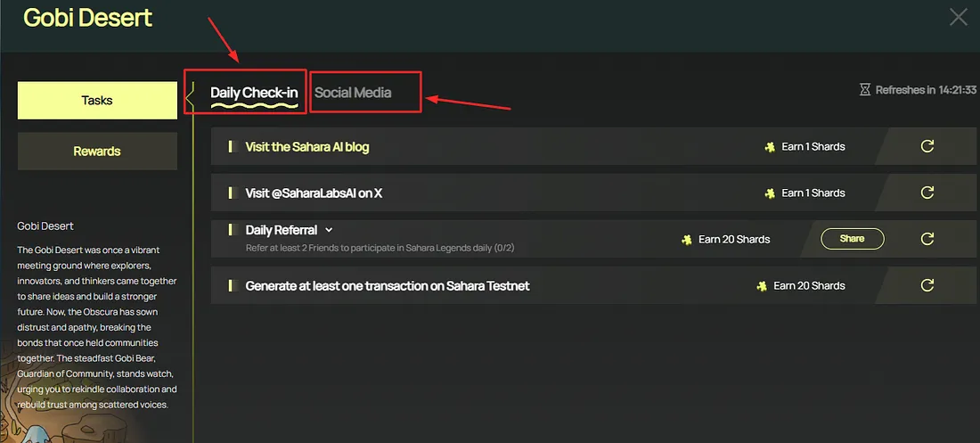
Task: Click shard icon in @SaharaLabsAI on X row
Action: (770, 193)
